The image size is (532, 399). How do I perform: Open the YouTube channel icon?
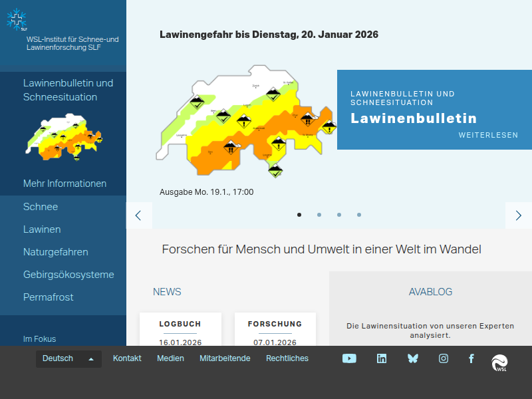click(x=349, y=358)
